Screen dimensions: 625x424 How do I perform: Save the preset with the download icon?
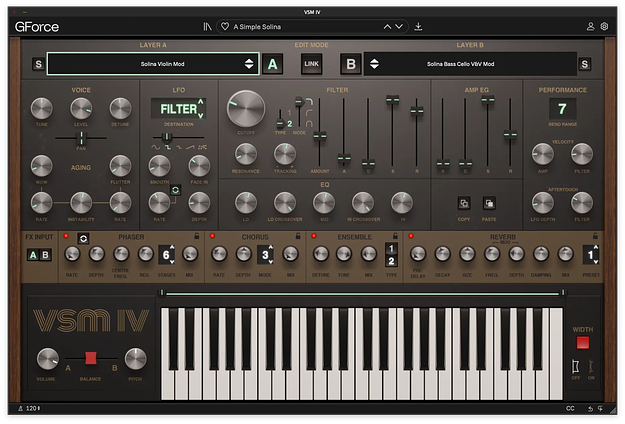pos(418,26)
